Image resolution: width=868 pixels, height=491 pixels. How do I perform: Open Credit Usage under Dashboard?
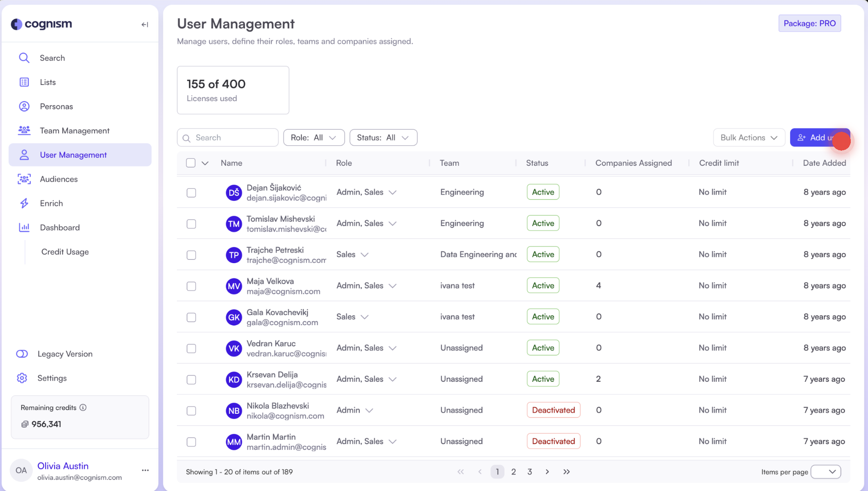[x=64, y=252]
